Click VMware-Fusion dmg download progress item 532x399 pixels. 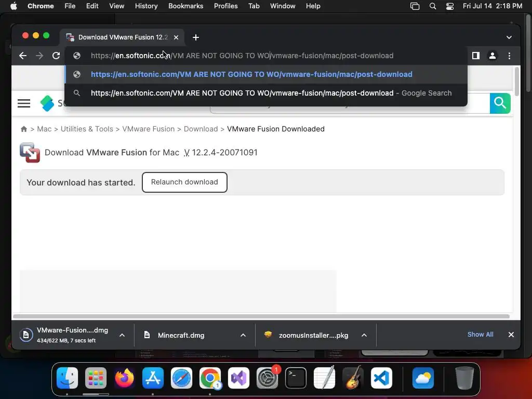point(64,335)
